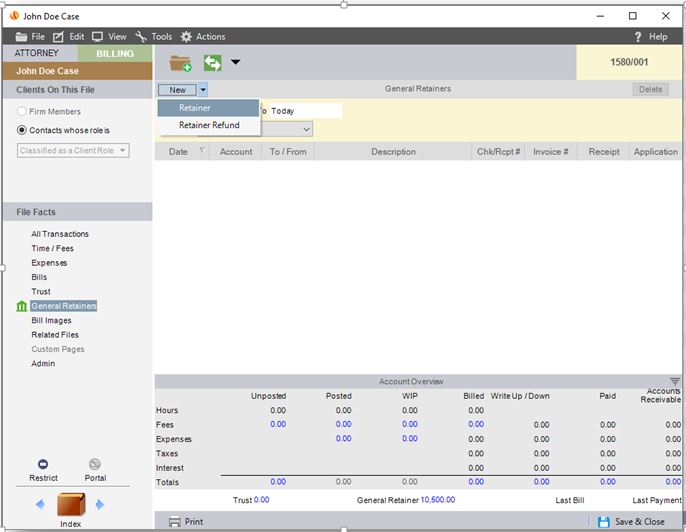The width and height of the screenshot is (686, 532).
Task: Click the Clients On This File header
Action: (x=77, y=90)
